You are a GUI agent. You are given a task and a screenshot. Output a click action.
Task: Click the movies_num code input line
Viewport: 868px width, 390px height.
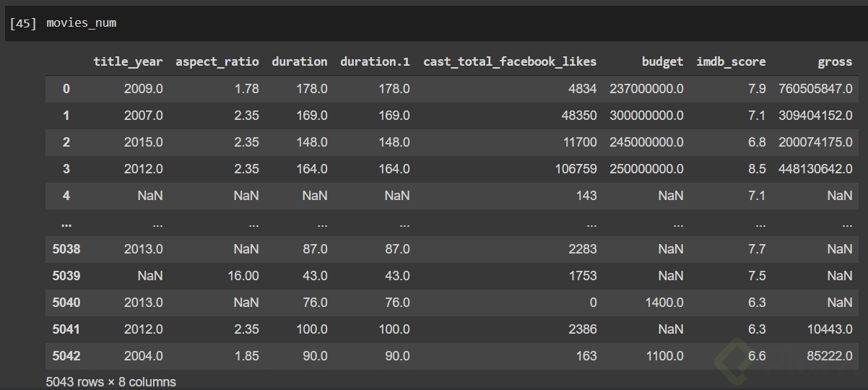tap(81, 23)
